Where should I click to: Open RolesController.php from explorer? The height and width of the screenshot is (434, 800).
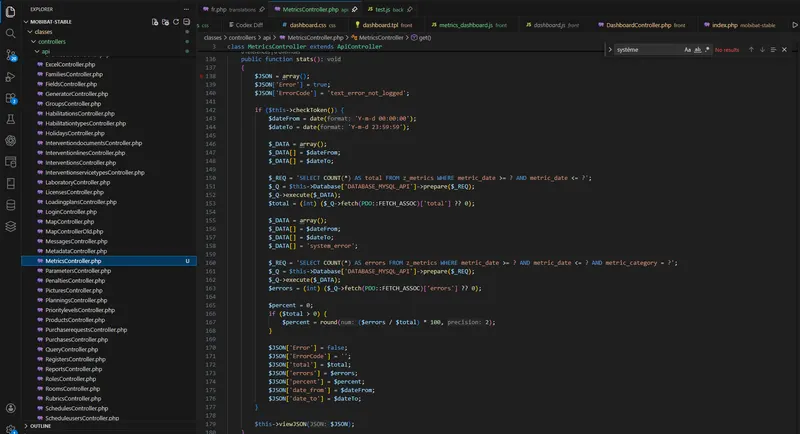pos(70,379)
